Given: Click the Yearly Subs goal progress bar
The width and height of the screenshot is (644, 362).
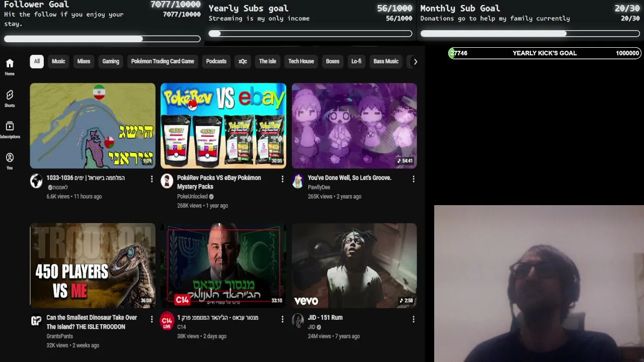Looking at the screenshot, I should pyautogui.click(x=310, y=34).
